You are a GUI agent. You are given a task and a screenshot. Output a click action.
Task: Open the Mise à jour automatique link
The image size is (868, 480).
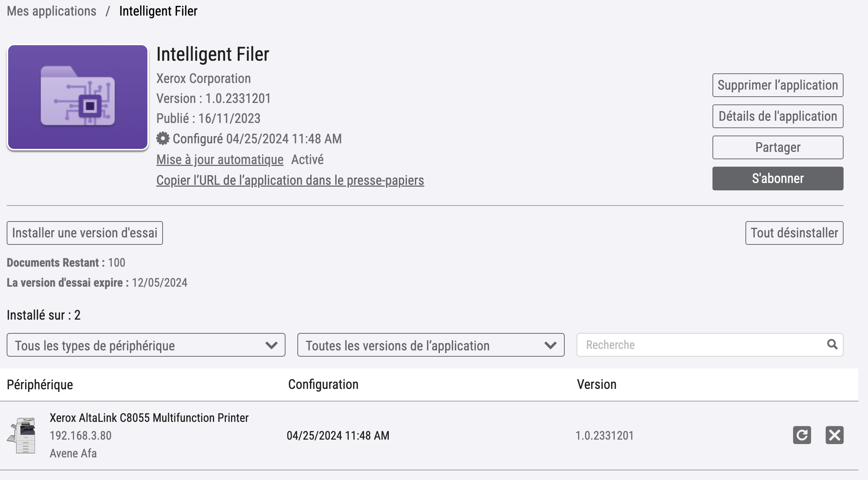(x=220, y=160)
